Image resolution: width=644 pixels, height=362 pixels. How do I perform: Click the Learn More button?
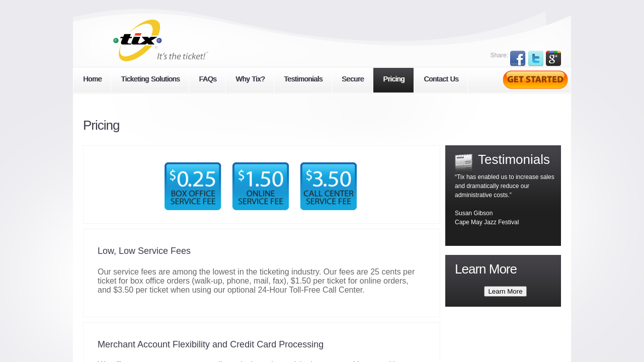(x=505, y=292)
